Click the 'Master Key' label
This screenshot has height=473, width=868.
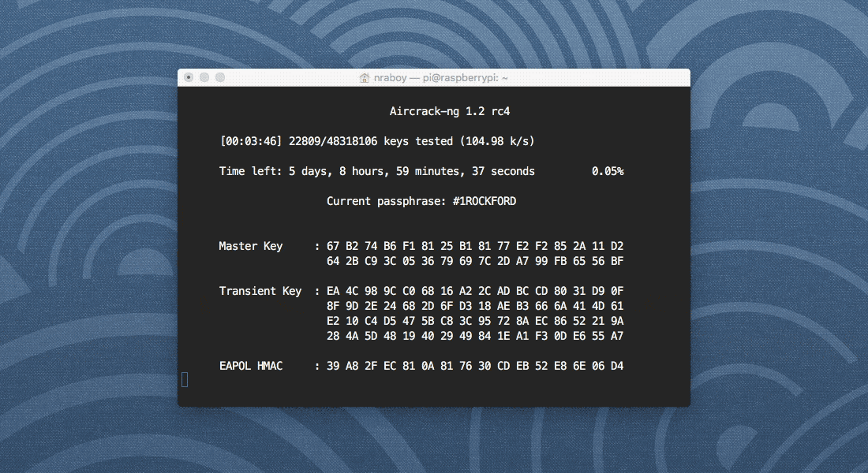(250, 246)
